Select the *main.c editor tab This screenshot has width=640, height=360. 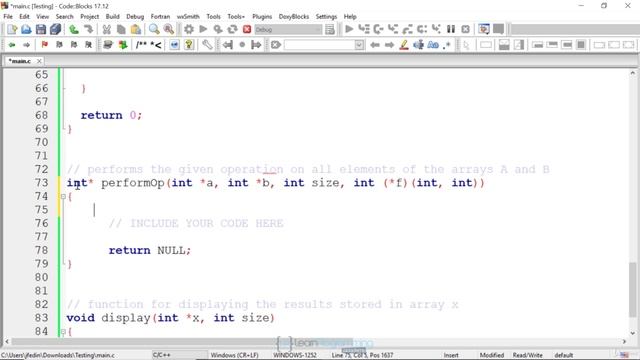(20, 61)
